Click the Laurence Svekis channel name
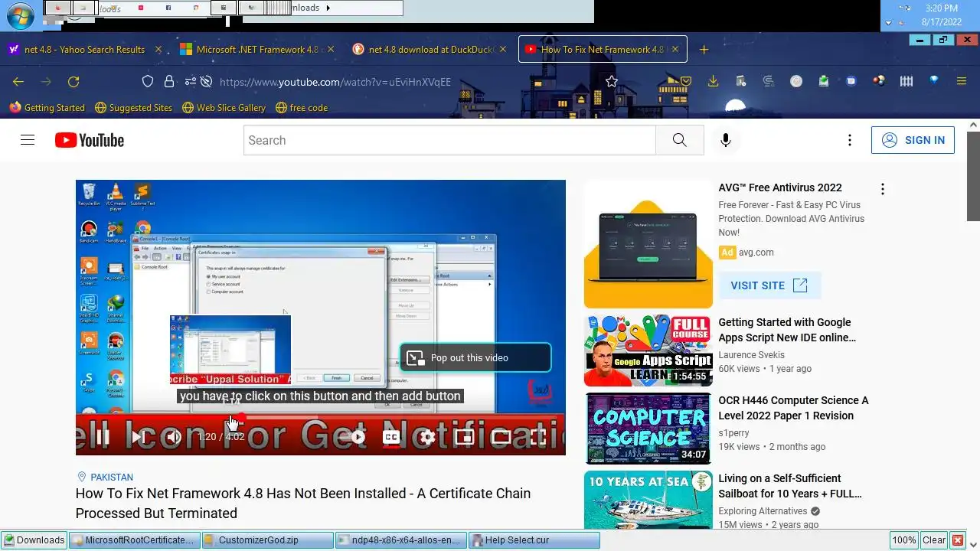Image resolution: width=980 pixels, height=551 pixels. (x=751, y=355)
